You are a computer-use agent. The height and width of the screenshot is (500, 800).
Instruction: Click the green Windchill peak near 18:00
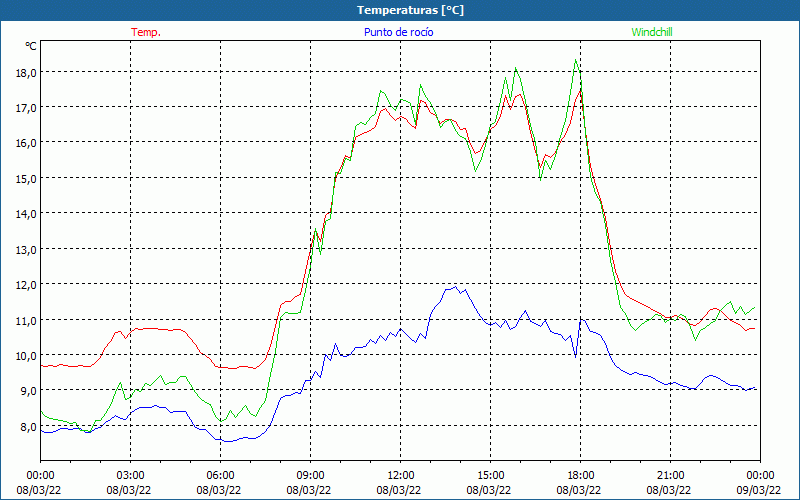coord(576,60)
